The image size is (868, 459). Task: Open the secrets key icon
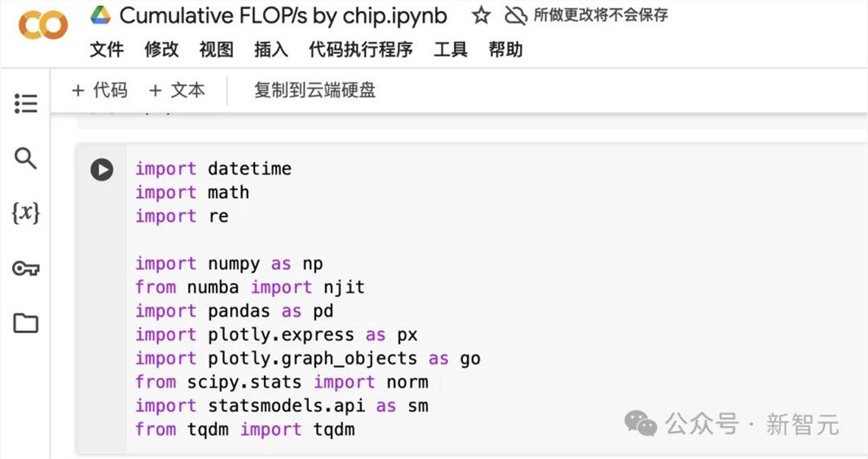click(26, 268)
